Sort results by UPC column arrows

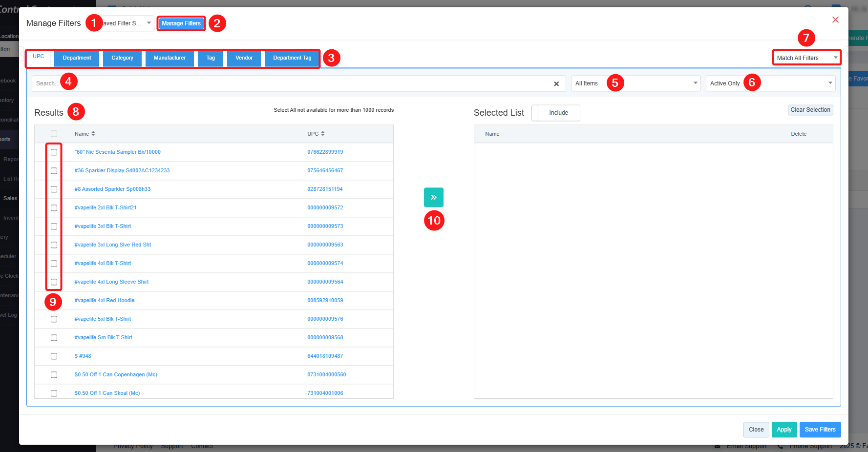[322, 134]
